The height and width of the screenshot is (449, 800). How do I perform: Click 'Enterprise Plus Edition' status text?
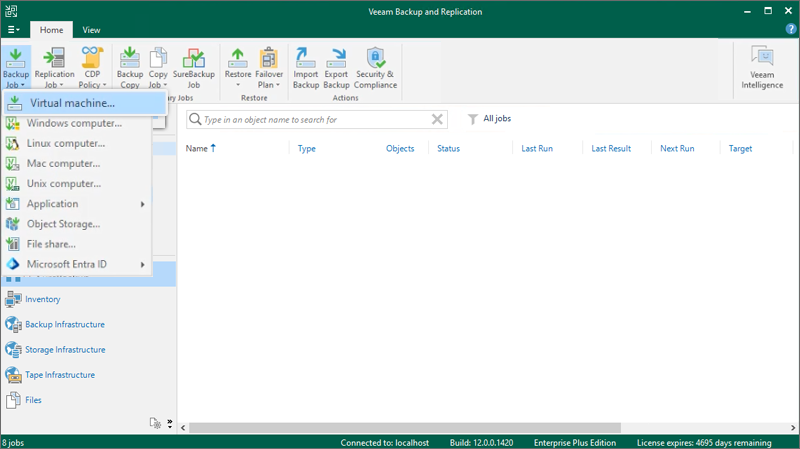point(575,443)
